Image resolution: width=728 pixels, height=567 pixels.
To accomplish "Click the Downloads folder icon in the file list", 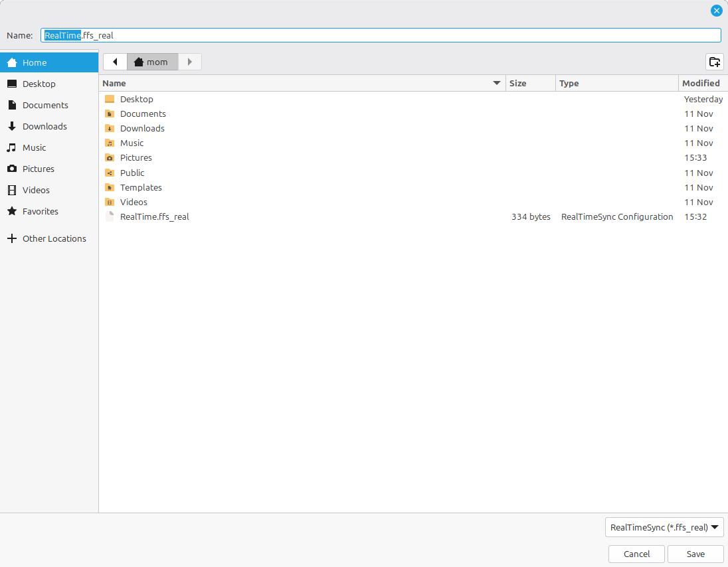I will 110,129.
